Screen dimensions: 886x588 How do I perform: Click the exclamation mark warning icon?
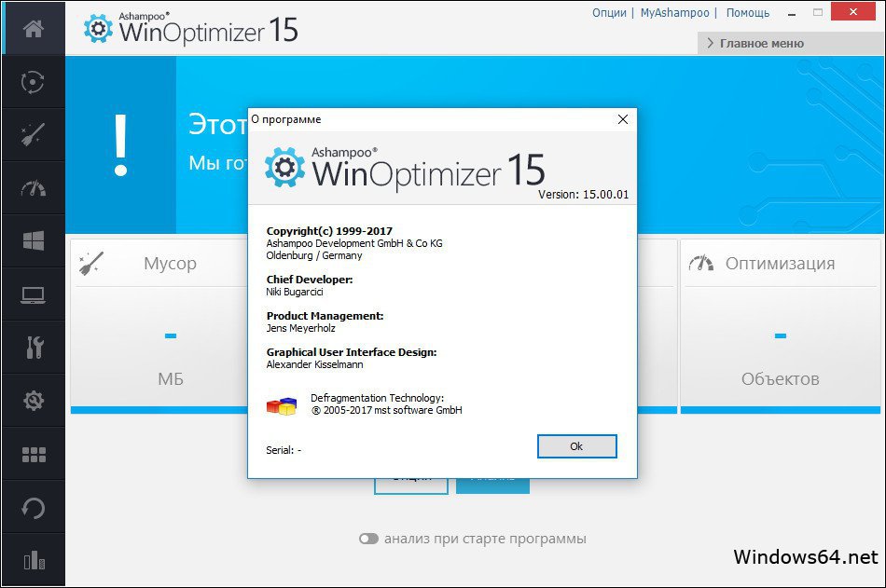(x=120, y=145)
